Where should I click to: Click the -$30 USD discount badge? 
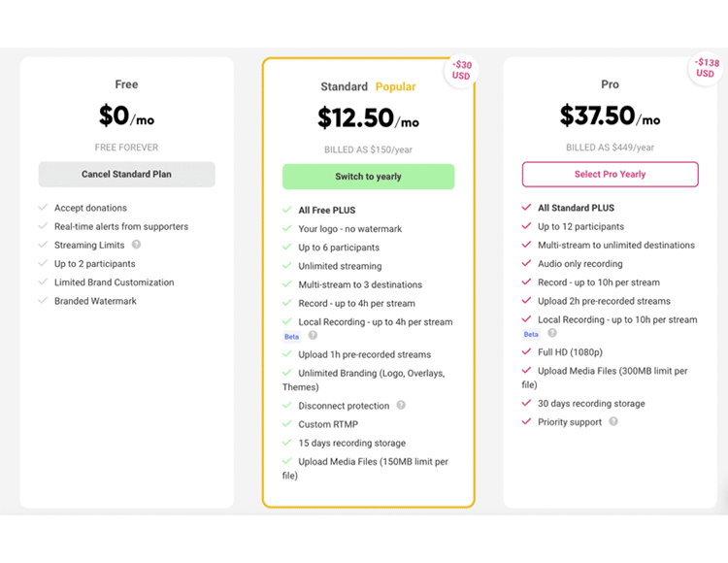(x=461, y=71)
